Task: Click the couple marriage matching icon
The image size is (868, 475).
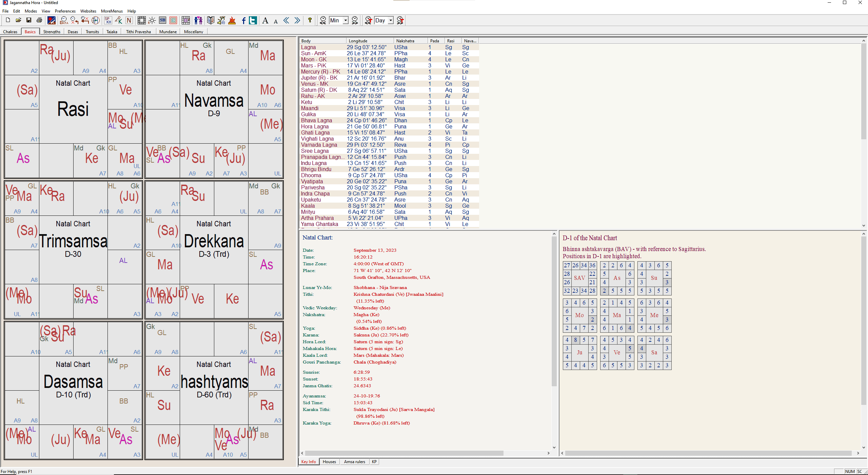Action: click(x=198, y=20)
